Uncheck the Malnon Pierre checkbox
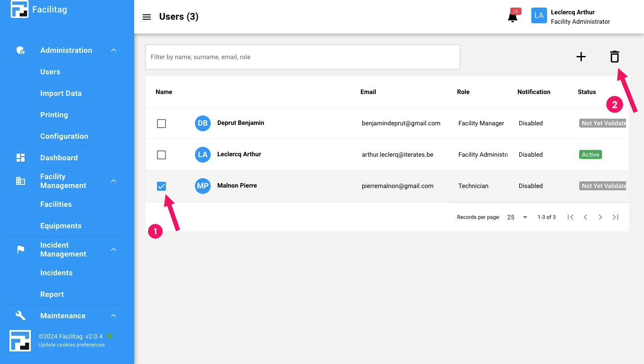Image resolution: width=644 pixels, height=364 pixels. 161,186
